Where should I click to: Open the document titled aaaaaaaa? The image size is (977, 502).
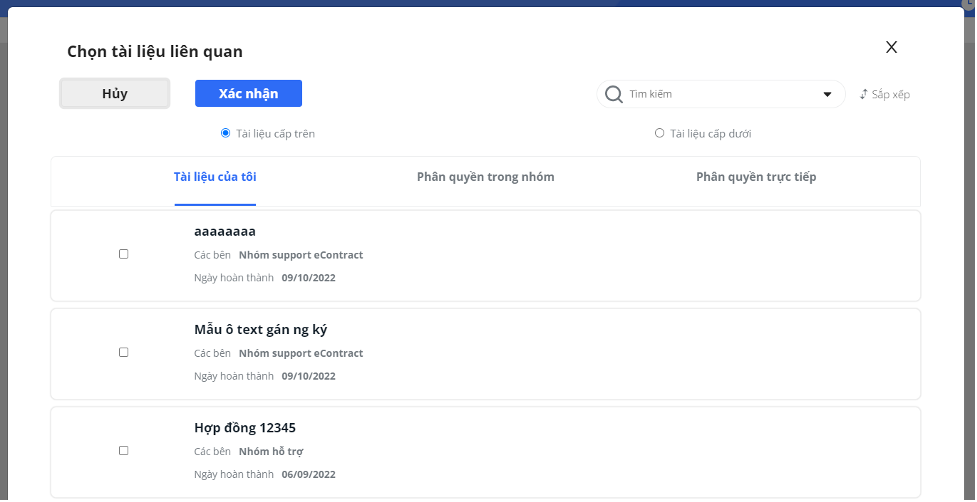(x=225, y=232)
